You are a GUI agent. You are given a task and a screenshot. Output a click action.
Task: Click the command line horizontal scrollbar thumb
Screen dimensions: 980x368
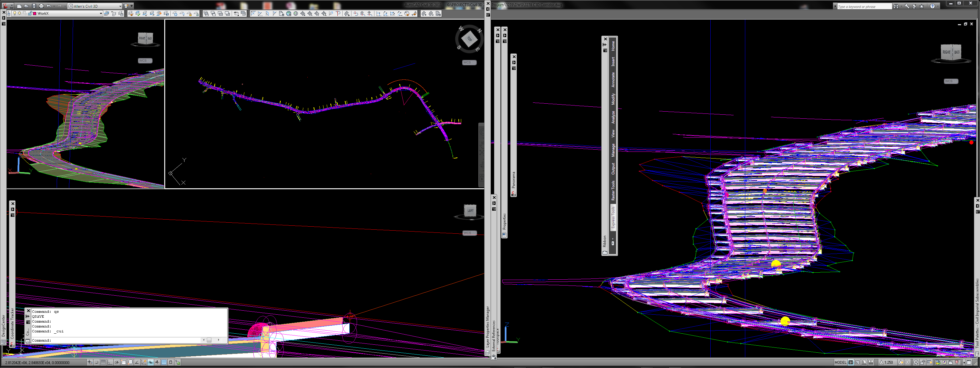point(209,340)
